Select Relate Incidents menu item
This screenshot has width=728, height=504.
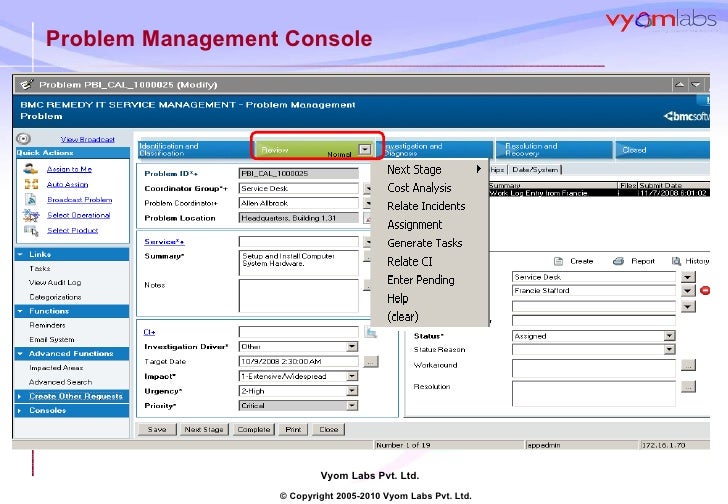click(429, 206)
